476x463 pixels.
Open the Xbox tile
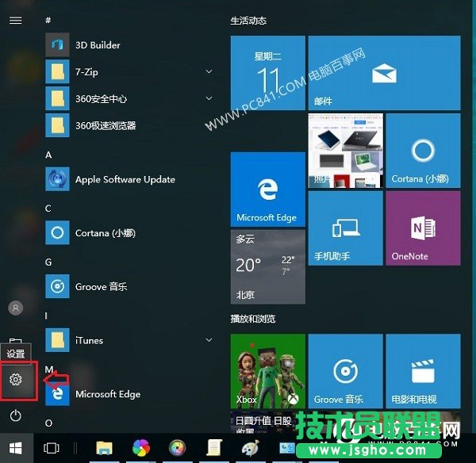pos(268,371)
